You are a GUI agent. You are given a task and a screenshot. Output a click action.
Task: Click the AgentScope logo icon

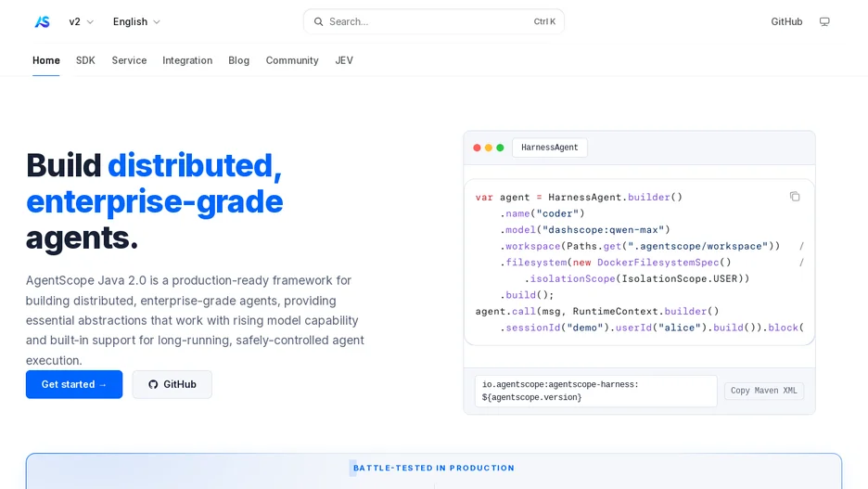coord(42,21)
